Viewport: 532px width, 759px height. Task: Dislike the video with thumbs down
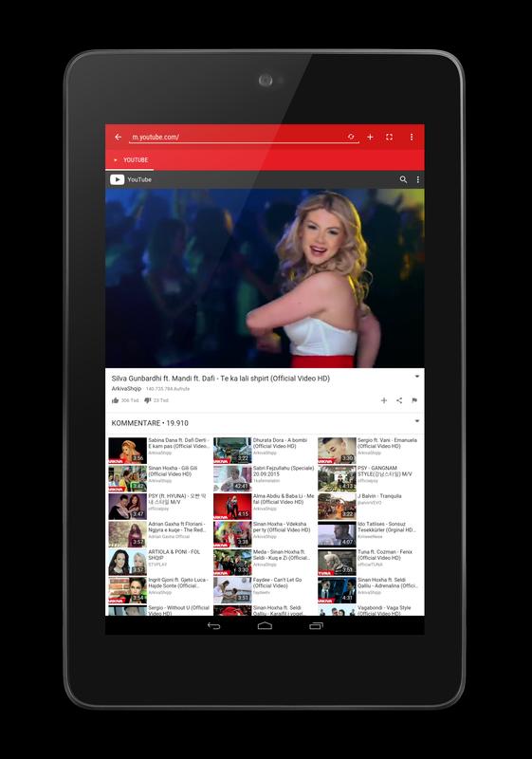pyautogui.click(x=148, y=400)
